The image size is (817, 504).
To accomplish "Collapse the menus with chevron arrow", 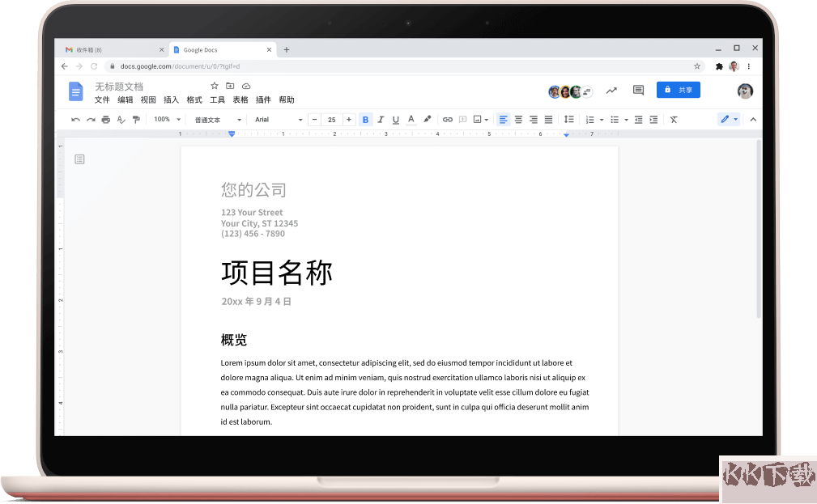I will (753, 120).
